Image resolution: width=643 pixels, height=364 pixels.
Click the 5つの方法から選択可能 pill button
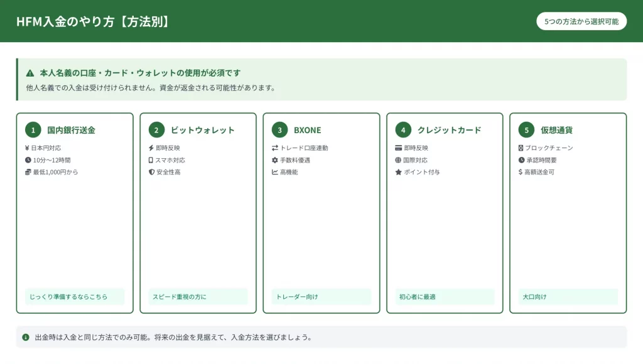[x=581, y=21]
